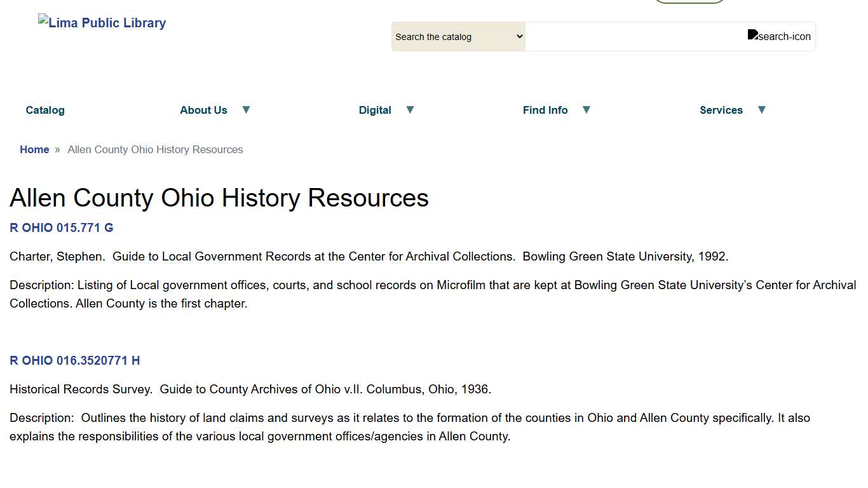Select the About Us menu item

coord(203,109)
